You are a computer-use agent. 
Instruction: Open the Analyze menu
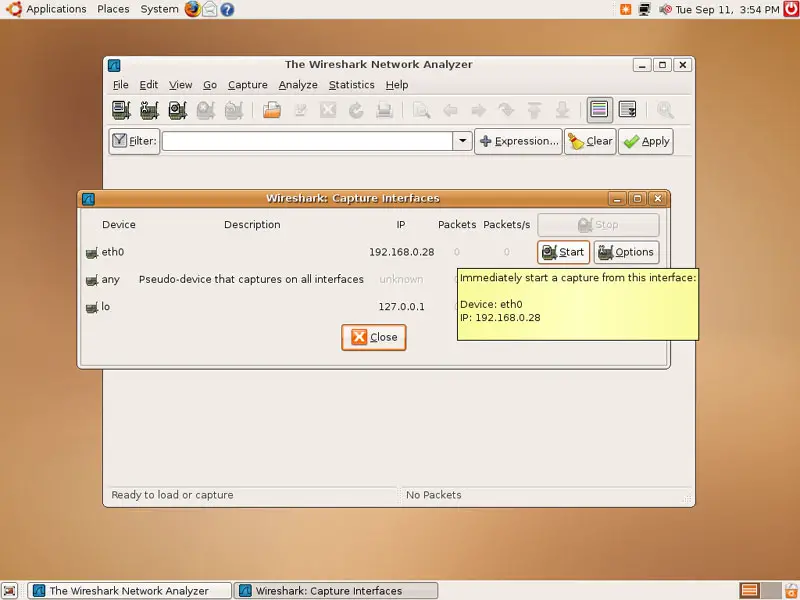(x=298, y=85)
